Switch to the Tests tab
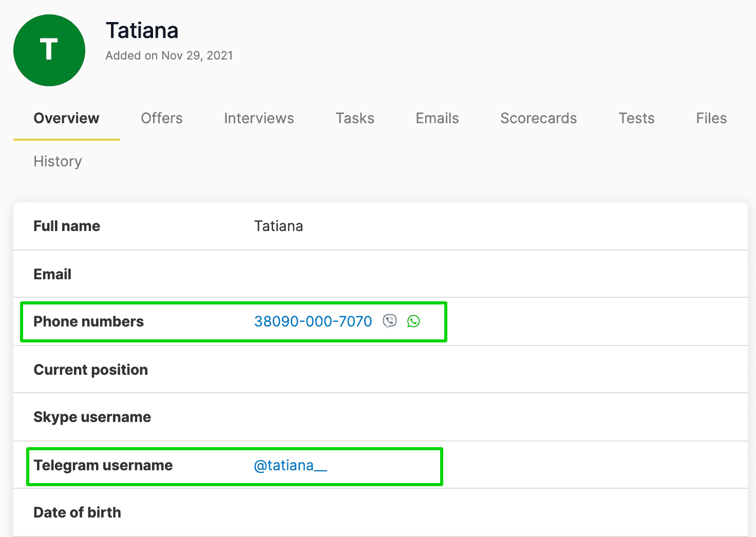This screenshot has height=537, width=756. coord(636,119)
